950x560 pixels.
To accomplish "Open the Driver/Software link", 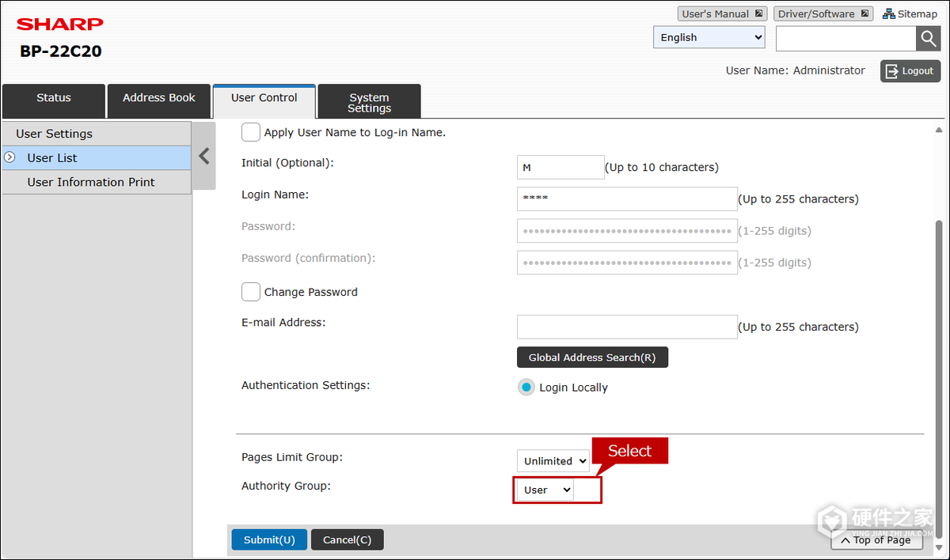I will coord(823,13).
